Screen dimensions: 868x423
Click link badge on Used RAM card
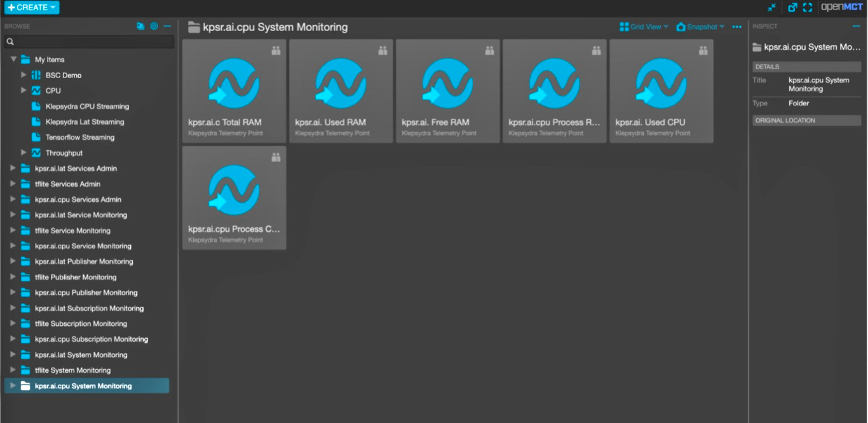383,50
